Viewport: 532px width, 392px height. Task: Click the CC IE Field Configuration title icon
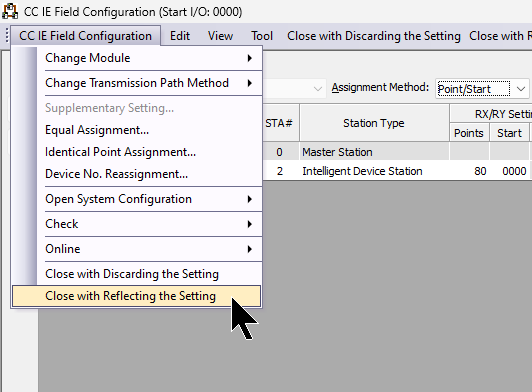[x=10, y=11]
